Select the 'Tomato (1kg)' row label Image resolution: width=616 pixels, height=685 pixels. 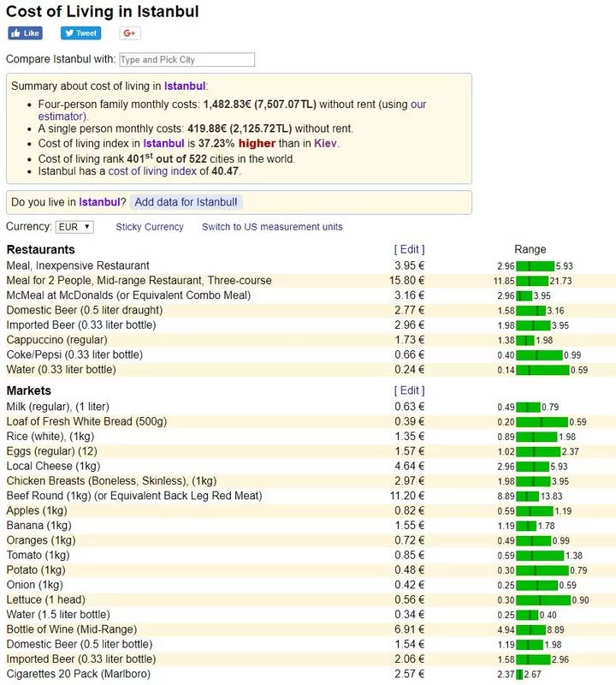(x=38, y=555)
